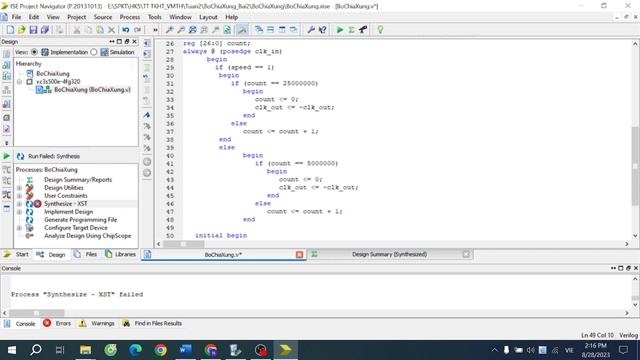Switch to BoChiaXung.v* editor tab
Image resolution: width=640 pixels, height=360 pixels.
[x=223, y=255]
